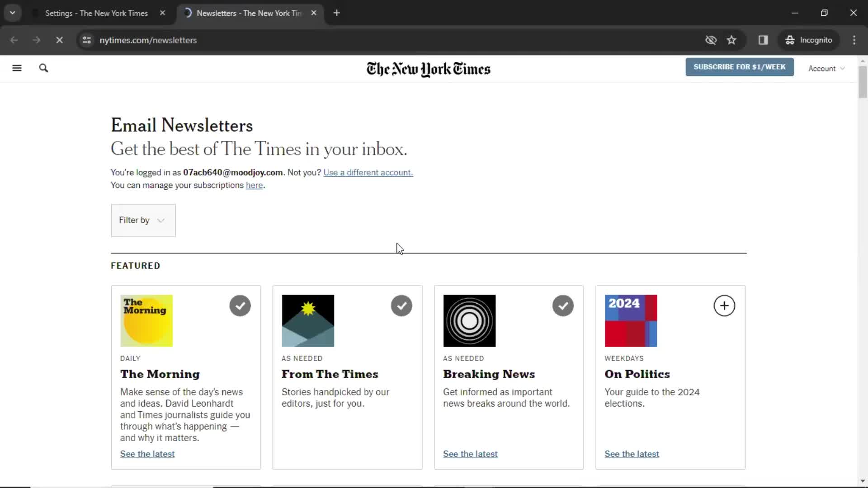The image size is (868, 488).
Task: Click manage subscriptions here link
Action: point(254,185)
